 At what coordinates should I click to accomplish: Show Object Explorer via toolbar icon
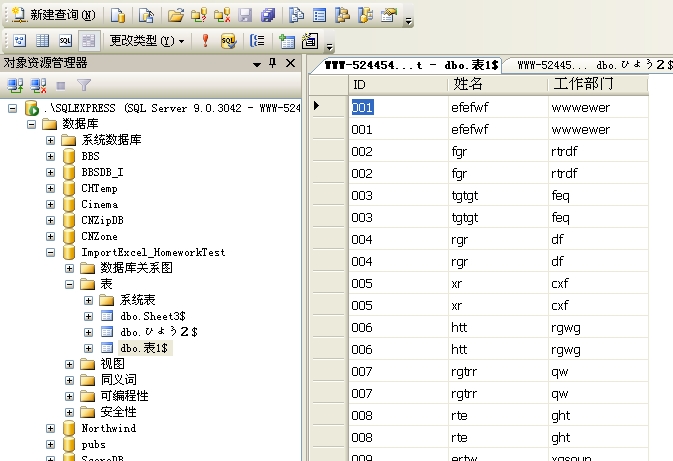click(342, 15)
